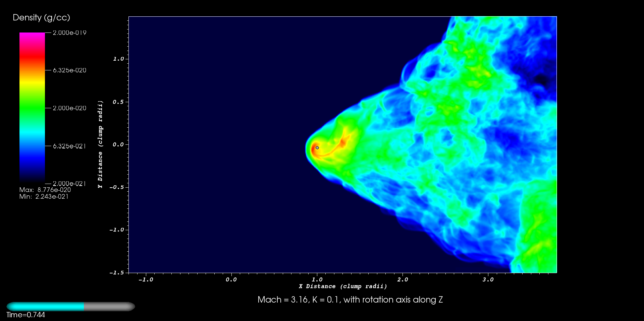Click the X axis tick label '0.0'

(x=231, y=280)
